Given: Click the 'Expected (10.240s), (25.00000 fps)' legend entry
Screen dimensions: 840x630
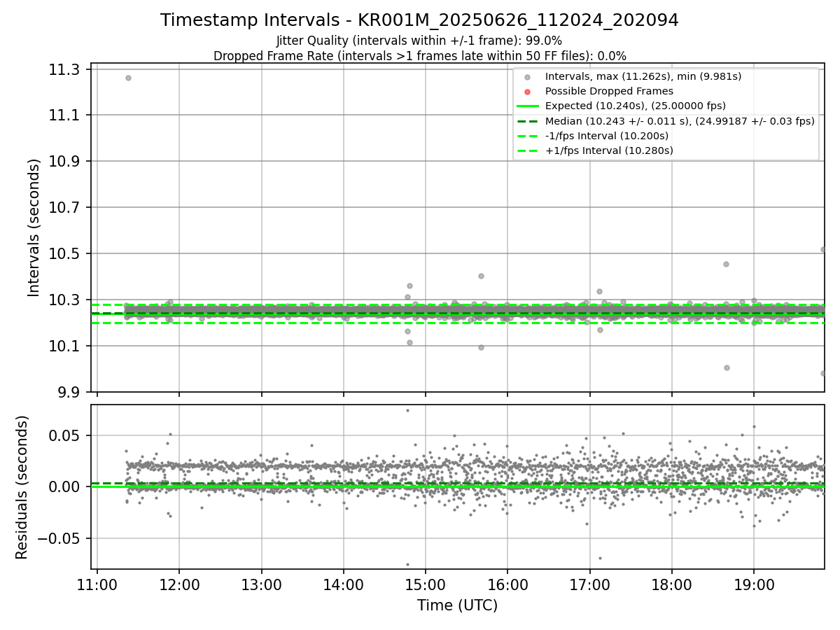Looking at the screenshot, I should 636,106.
